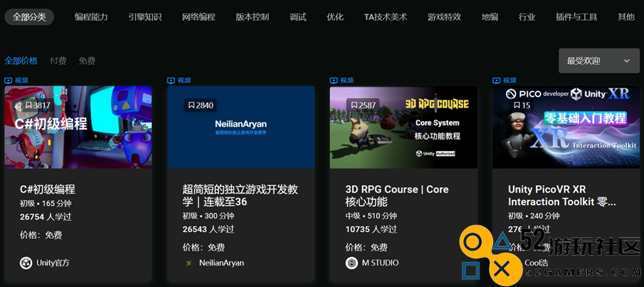644x287 pixels.
Task: Open the PICO Unity XR thumbnail
Action: [x=567, y=127]
